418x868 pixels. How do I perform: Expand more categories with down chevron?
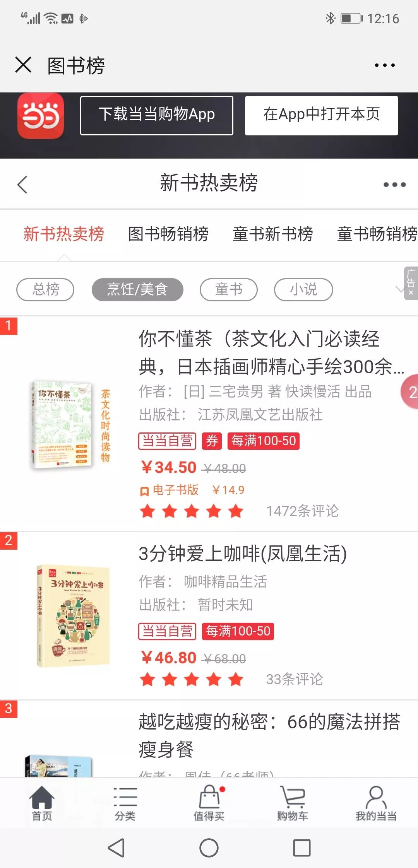point(399,289)
